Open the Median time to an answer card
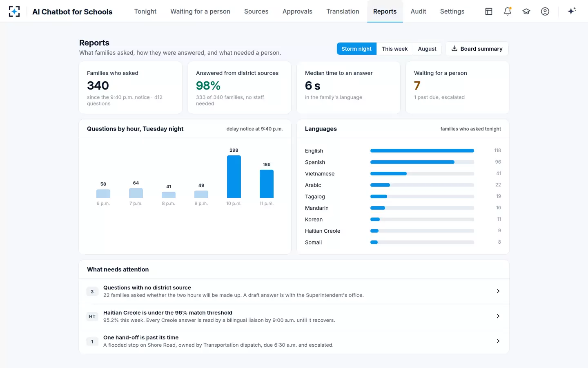The image size is (588, 368). click(348, 88)
